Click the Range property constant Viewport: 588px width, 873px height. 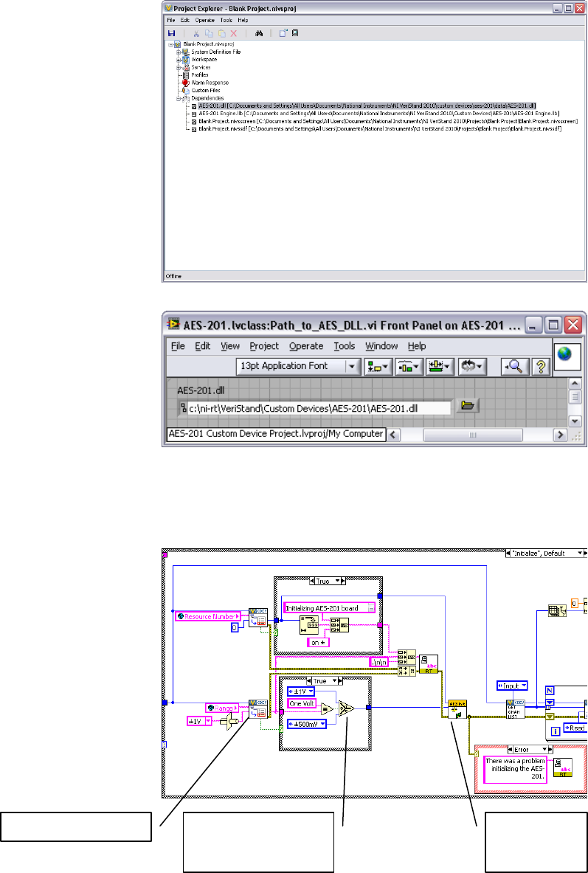(x=221, y=708)
